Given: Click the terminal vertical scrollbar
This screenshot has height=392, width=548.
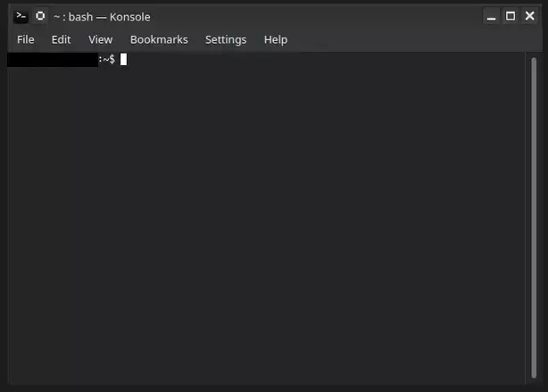Looking at the screenshot, I should tap(534, 218).
